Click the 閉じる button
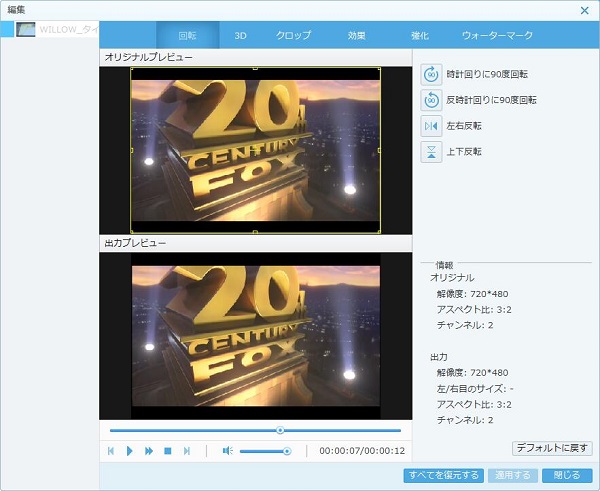 pos(567,475)
